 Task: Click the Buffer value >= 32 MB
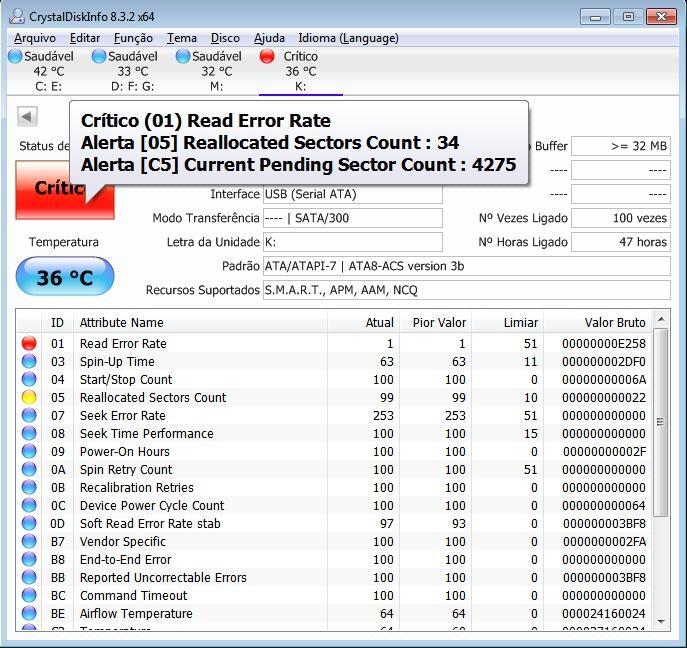pos(621,146)
